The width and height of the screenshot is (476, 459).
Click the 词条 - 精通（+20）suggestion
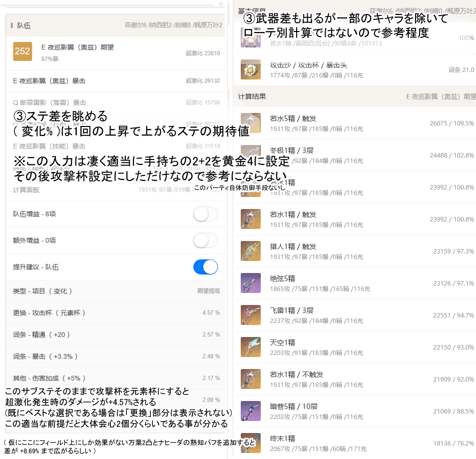tap(115, 335)
